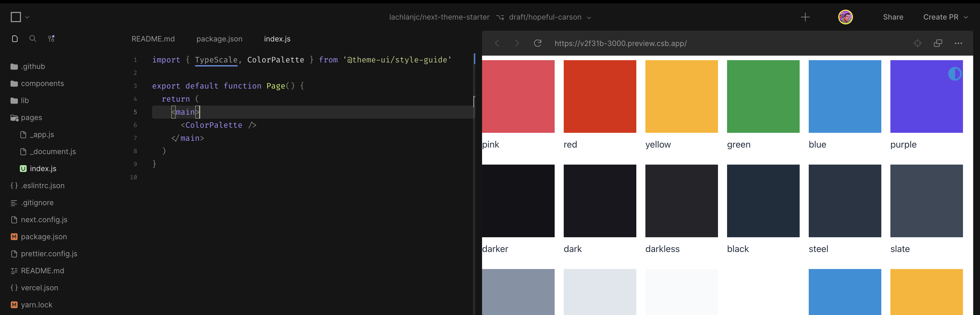The height and width of the screenshot is (315, 980).
Task: Reload the preview page
Action: [x=538, y=43]
